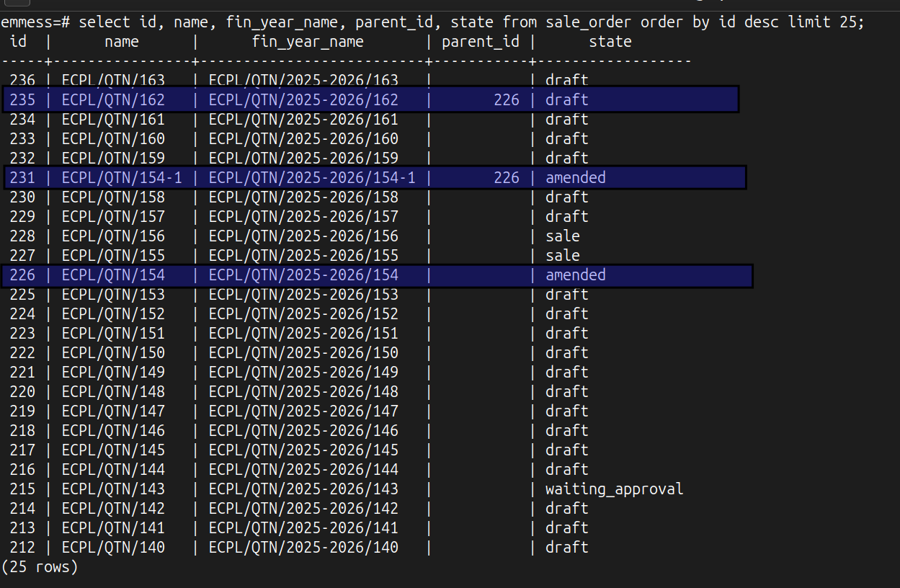
Task: Click the 'sale' state of row 227
Action: click(562, 256)
